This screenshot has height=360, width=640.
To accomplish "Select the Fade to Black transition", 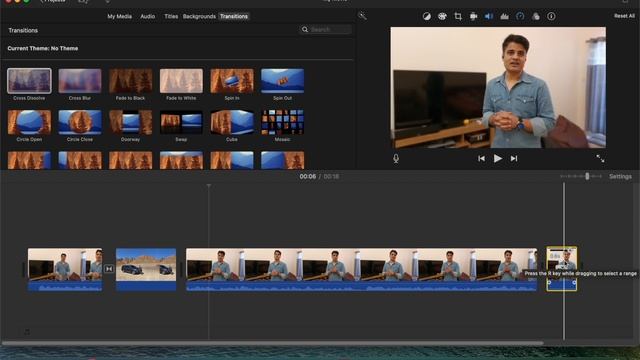I will 131,81.
